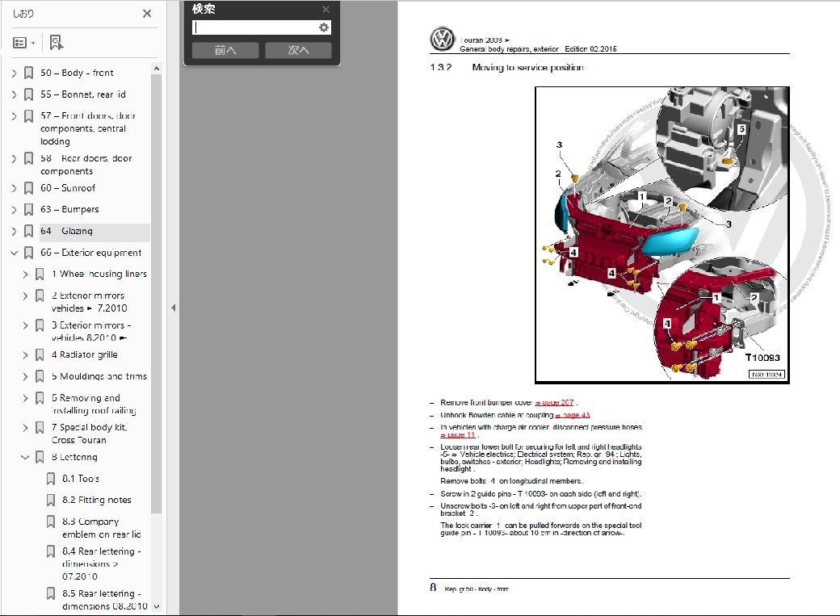This screenshot has width=840, height=616.
Task: Select bookmark icon for 50 – Body - front
Action: coord(29,73)
